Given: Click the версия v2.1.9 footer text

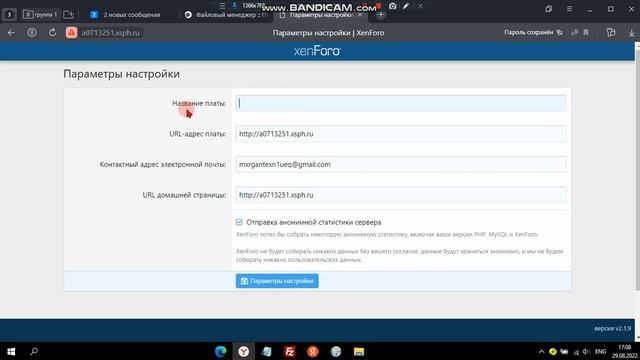Looking at the screenshot, I should coord(612,328).
